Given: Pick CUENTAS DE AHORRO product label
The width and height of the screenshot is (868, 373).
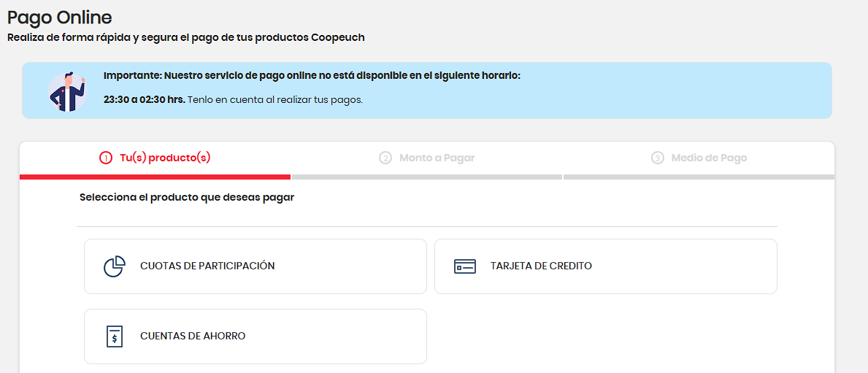Looking at the screenshot, I should click(x=193, y=337).
